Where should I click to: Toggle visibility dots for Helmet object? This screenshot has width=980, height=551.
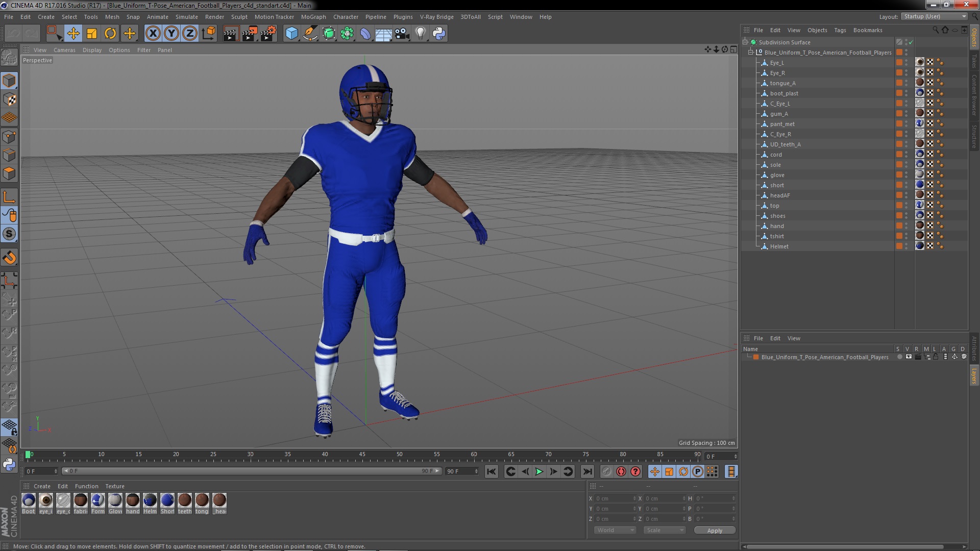tap(906, 246)
